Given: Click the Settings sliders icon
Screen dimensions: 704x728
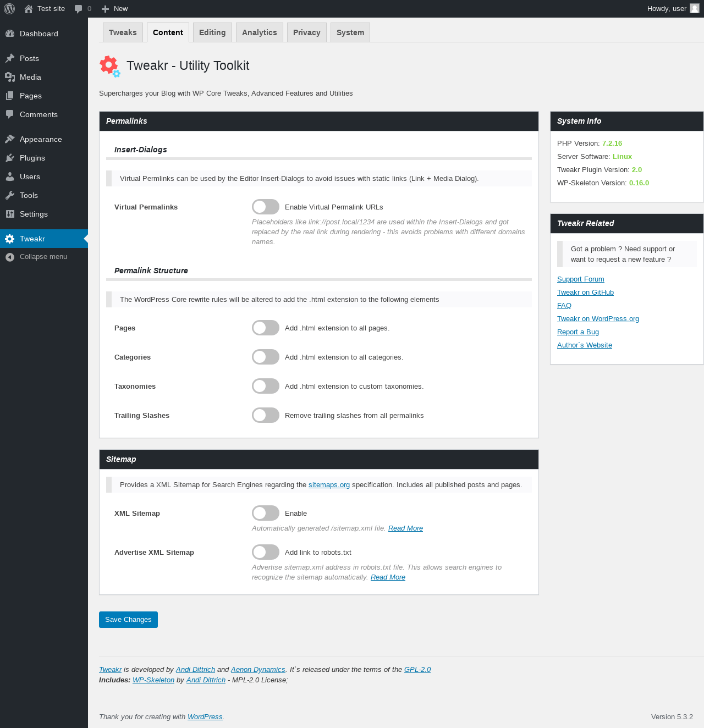Looking at the screenshot, I should tap(10, 214).
